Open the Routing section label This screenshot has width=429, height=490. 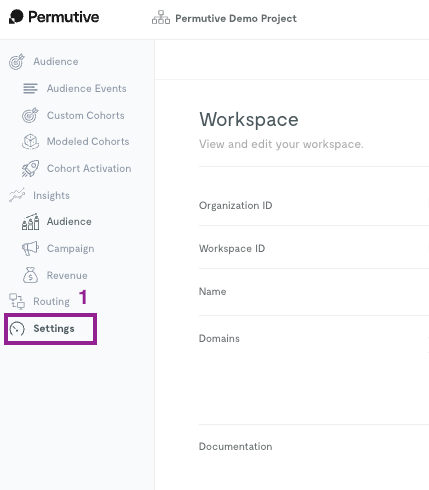click(51, 301)
